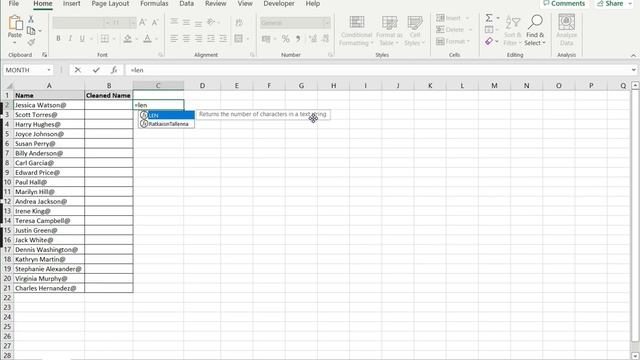Toggle Italic formatting
640x360 pixels.
[70, 38]
